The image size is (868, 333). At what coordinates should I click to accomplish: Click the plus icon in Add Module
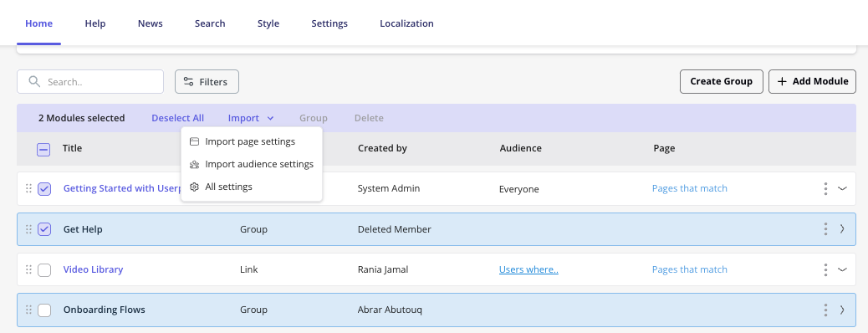click(x=782, y=81)
